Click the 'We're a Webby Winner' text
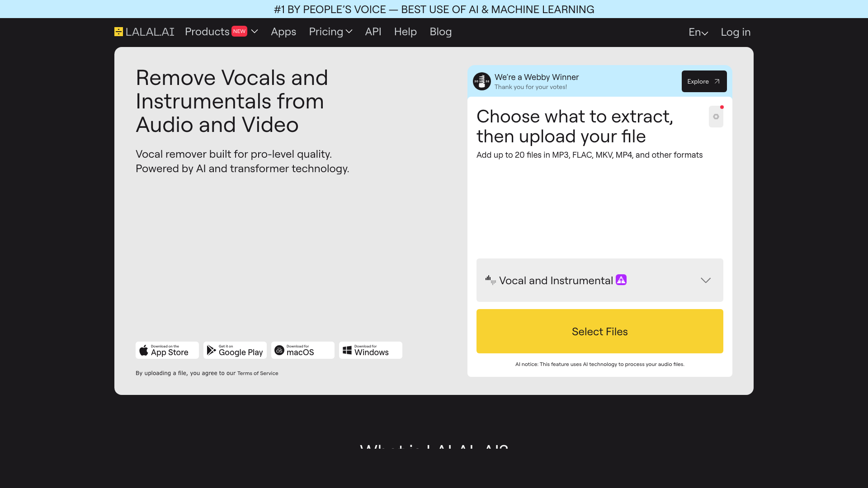 pyautogui.click(x=537, y=77)
